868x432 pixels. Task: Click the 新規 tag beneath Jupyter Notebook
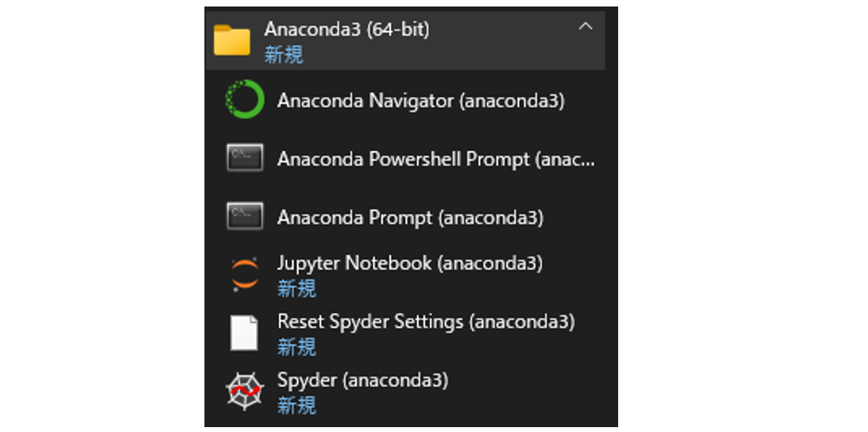pyautogui.click(x=296, y=287)
